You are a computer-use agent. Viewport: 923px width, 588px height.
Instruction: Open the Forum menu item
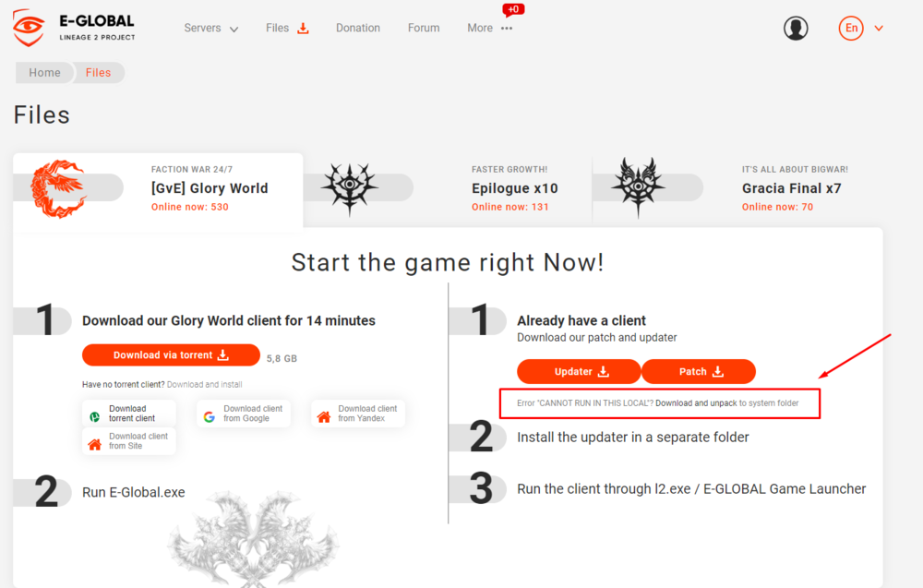(x=424, y=29)
